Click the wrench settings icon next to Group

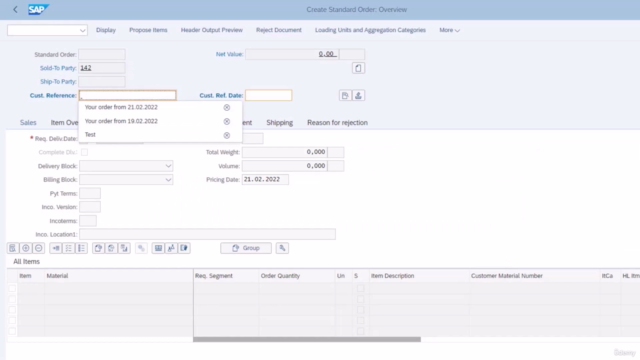point(282,248)
